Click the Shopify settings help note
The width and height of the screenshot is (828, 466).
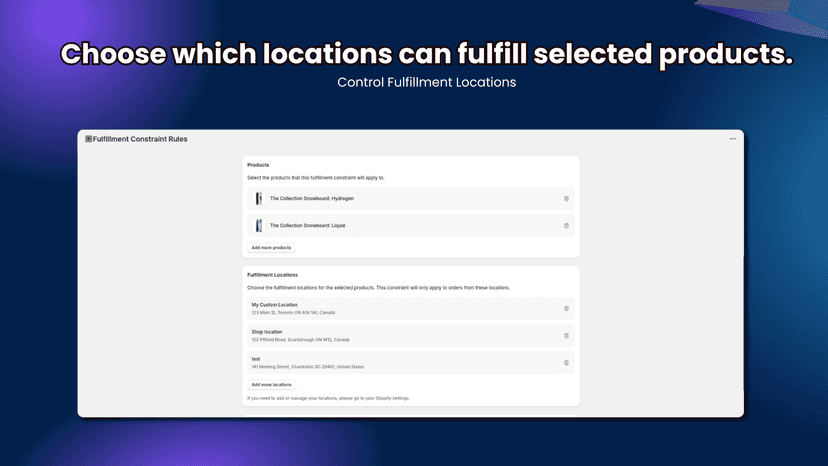328,398
